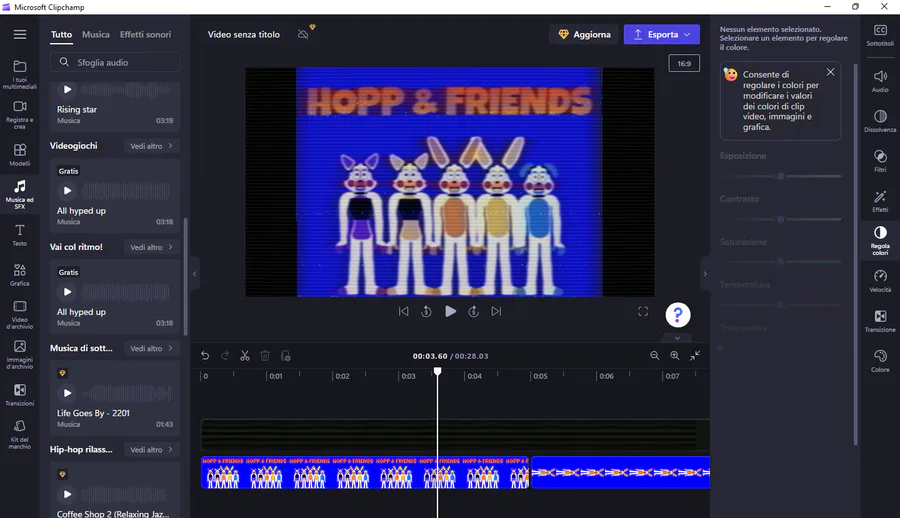Open the help question mark button
Viewport: 900px width, 518px height.
click(678, 315)
